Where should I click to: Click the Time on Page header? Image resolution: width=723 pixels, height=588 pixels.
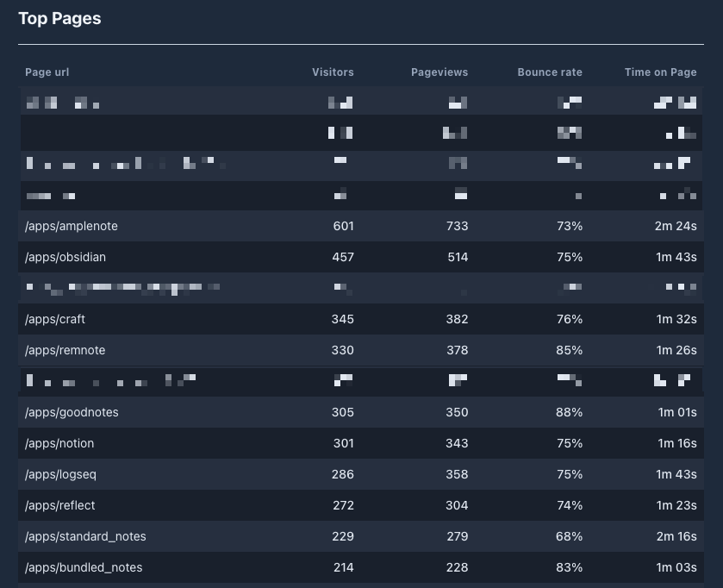(660, 72)
